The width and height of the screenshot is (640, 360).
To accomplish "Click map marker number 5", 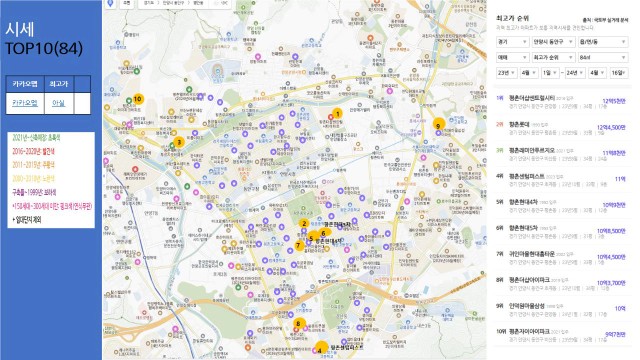I will [x=312, y=238].
